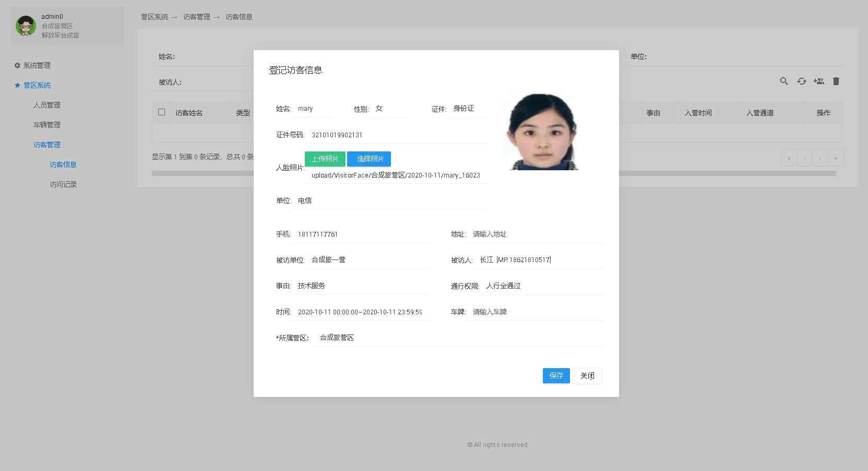Click the visitor face photo thumbnail

(541, 132)
